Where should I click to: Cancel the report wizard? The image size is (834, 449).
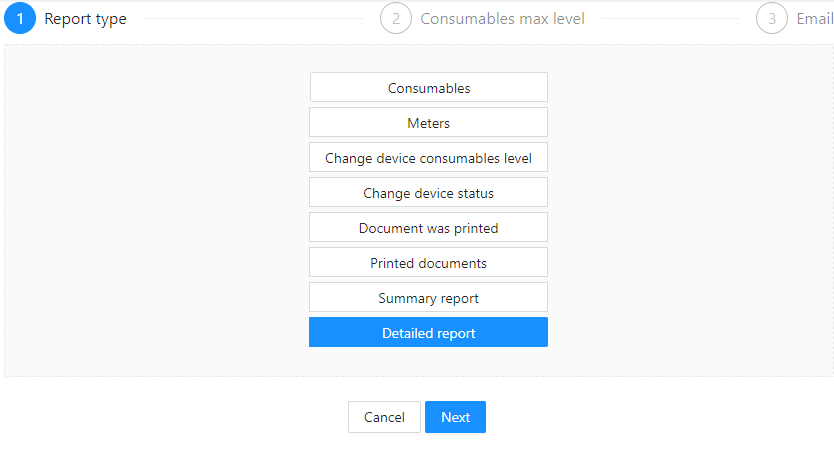pyautogui.click(x=385, y=417)
